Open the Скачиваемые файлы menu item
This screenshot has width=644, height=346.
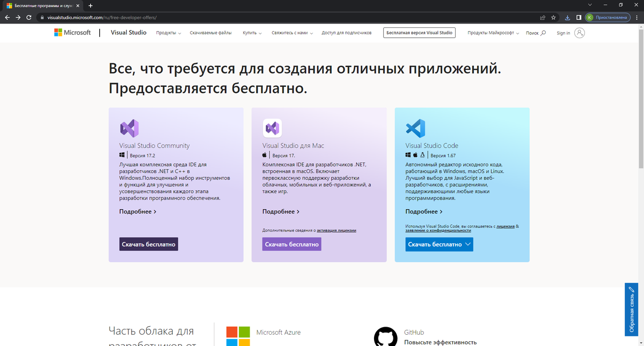click(211, 33)
